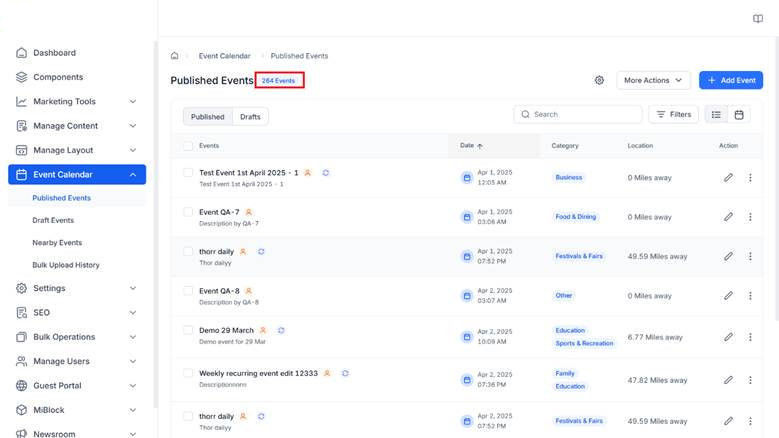Check the Test Event 1st April 2025 row

tap(188, 172)
